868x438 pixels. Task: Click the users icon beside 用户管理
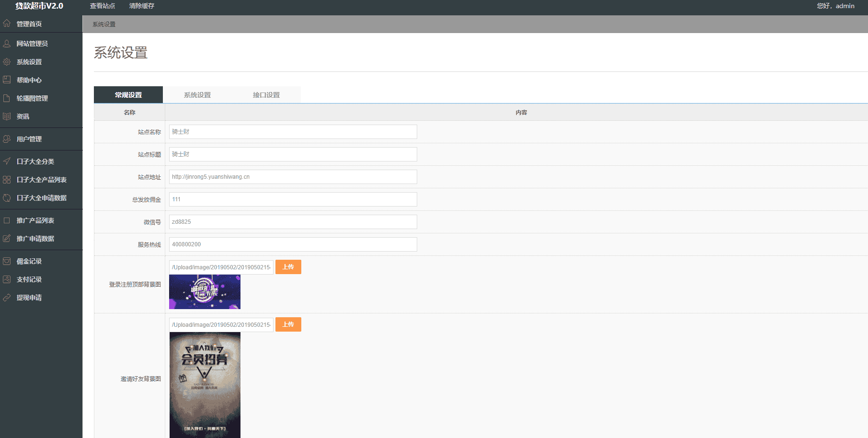pos(7,139)
